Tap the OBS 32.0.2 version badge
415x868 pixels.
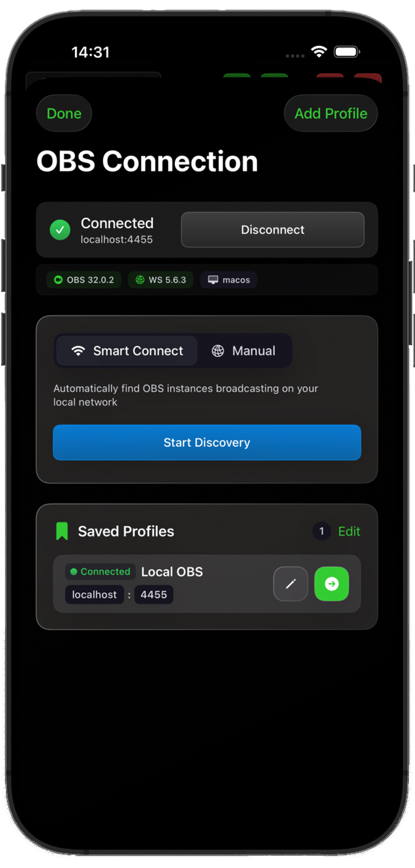84,280
